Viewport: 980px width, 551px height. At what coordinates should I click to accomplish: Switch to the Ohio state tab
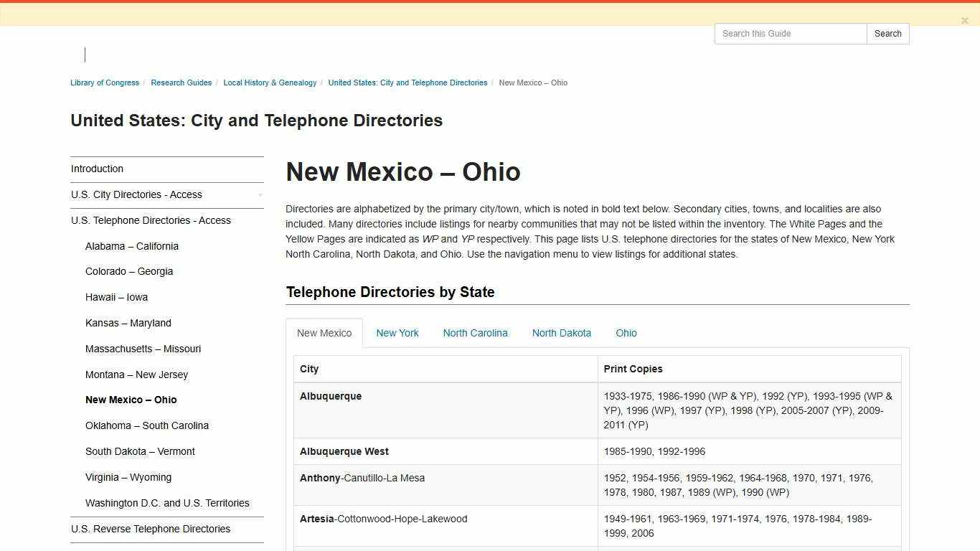pyautogui.click(x=626, y=333)
